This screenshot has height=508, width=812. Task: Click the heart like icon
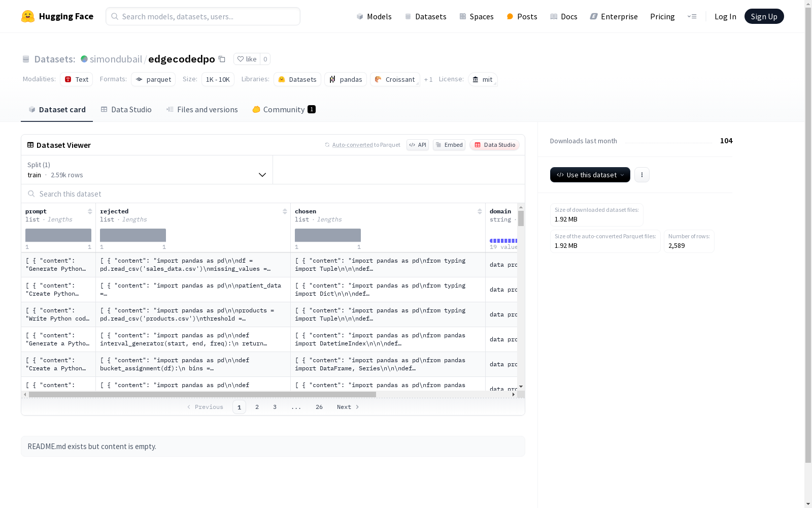click(x=241, y=59)
